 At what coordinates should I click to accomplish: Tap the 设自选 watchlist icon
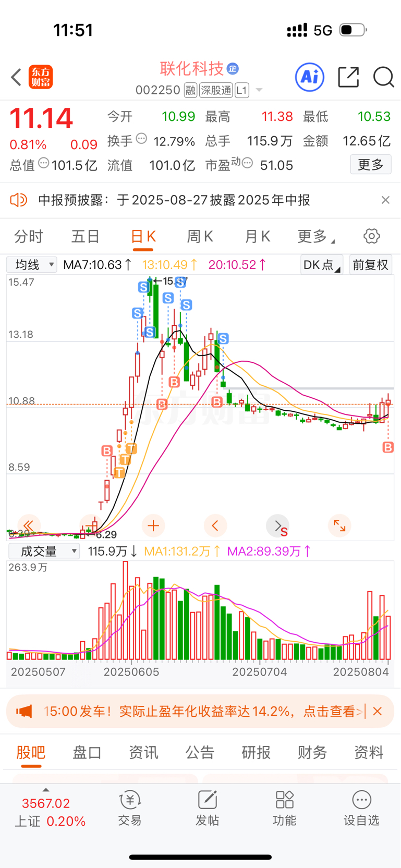pos(361,809)
